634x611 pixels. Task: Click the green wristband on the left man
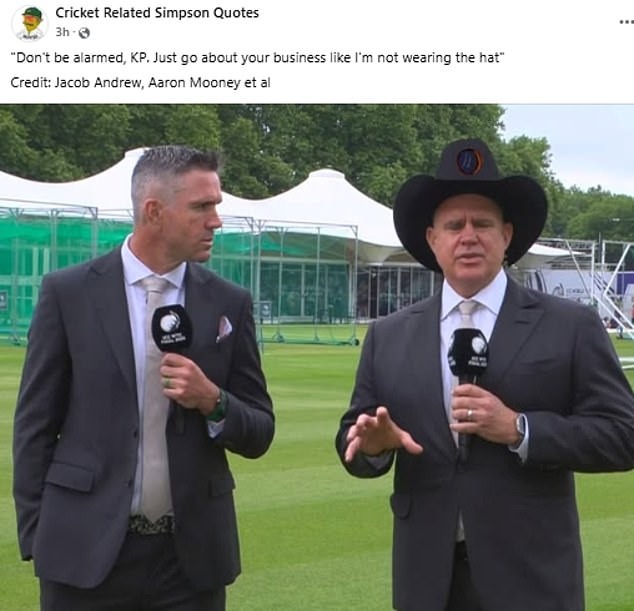coord(219,406)
